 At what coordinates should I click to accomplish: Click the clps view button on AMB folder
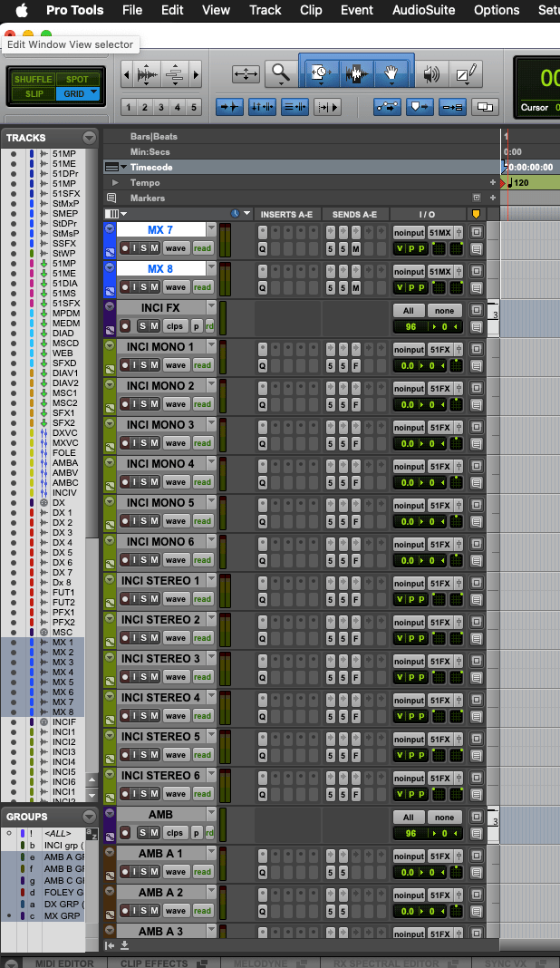(x=176, y=833)
